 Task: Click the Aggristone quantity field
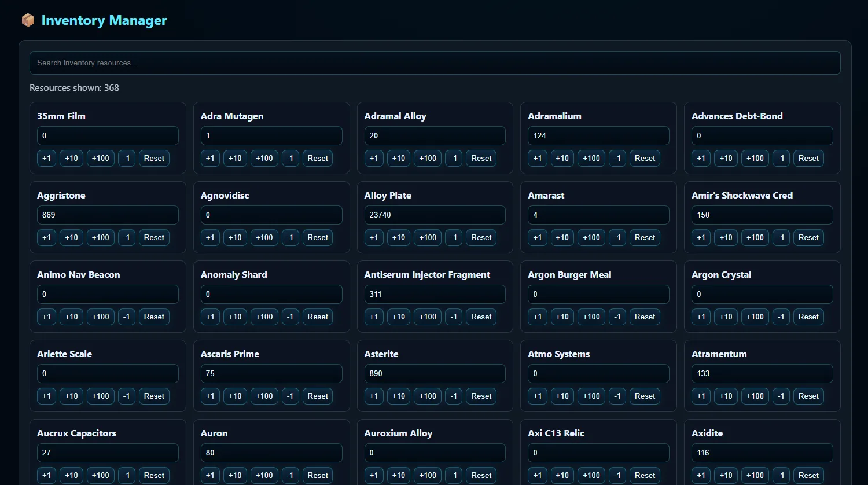click(x=108, y=215)
